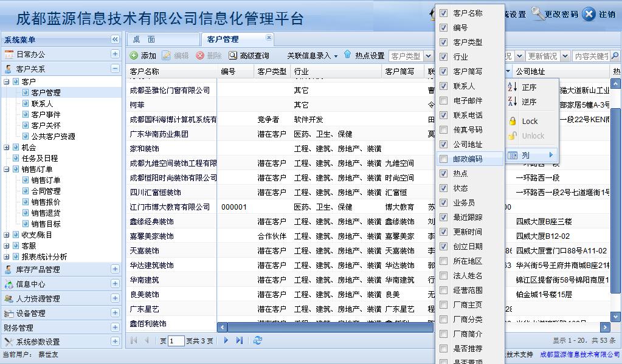Open 高级查询 advanced search
This screenshot has width=622, height=364.
tap(249, 56)
